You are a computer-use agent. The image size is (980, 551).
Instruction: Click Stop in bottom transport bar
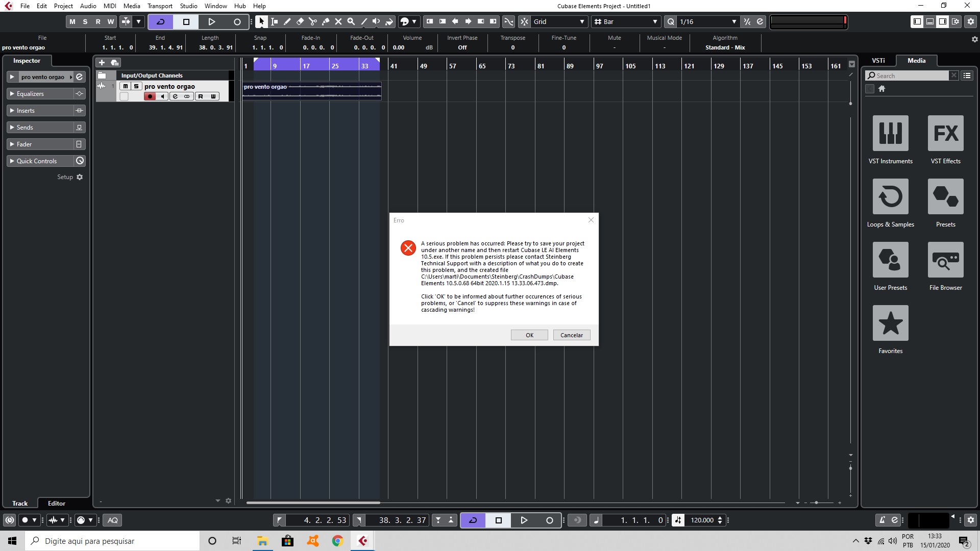499,520
